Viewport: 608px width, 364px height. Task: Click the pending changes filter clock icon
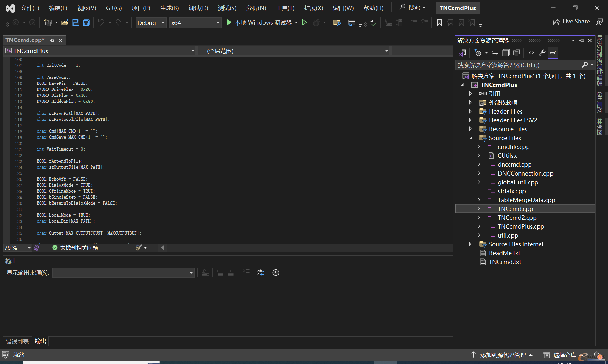coord(478,53)
